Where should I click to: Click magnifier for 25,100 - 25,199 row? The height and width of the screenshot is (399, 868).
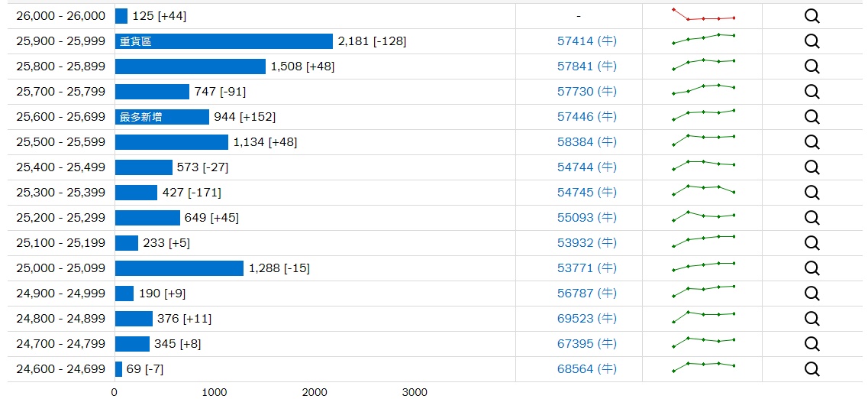[x=812, y=243]
